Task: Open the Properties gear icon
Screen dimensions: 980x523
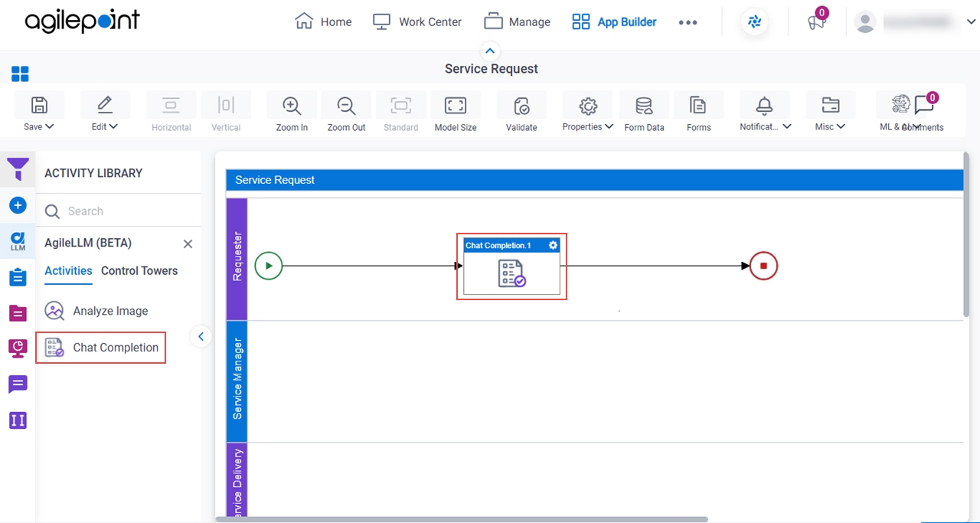Action: (588, 105)
